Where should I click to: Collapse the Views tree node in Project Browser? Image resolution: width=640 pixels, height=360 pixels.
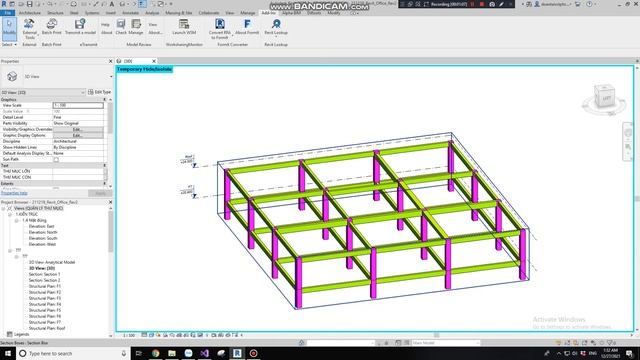click(4, 208)
